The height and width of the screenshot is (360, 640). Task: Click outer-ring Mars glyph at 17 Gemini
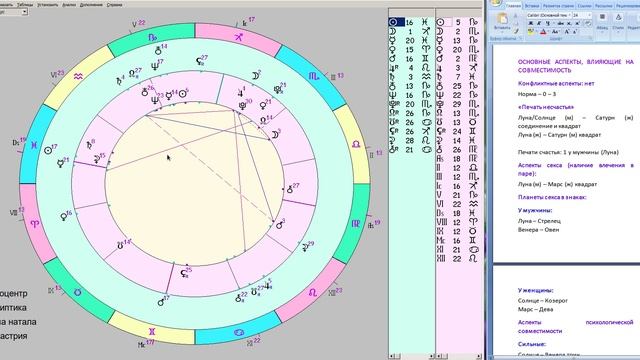click(161, 302)
